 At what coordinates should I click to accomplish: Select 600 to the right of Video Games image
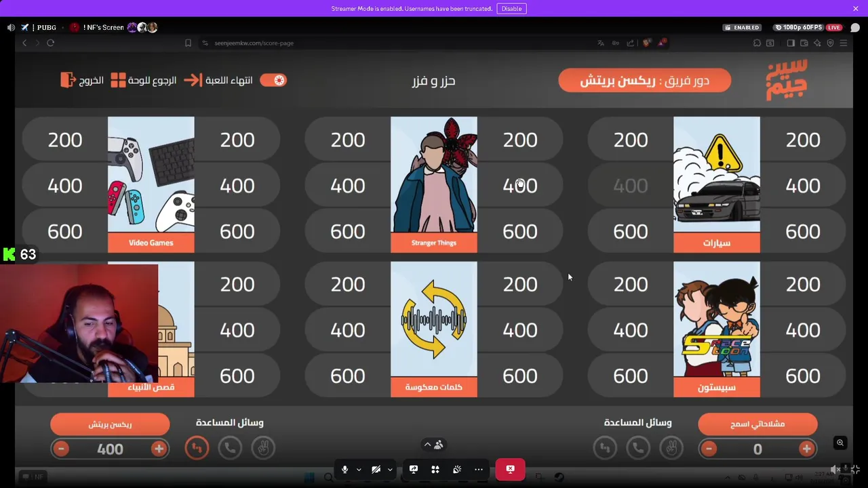pos(237,232)
